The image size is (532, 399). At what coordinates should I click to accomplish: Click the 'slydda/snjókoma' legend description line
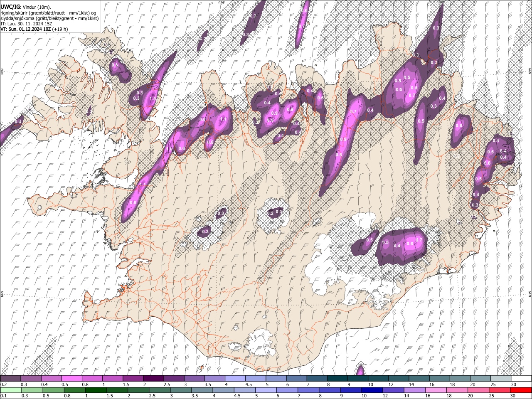(49, 18)
